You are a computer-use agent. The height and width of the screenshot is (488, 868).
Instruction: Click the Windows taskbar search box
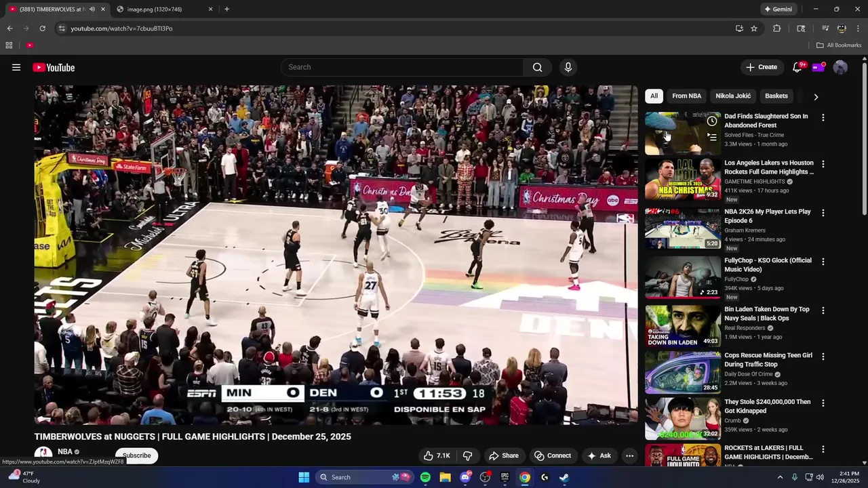coord(365,477)
